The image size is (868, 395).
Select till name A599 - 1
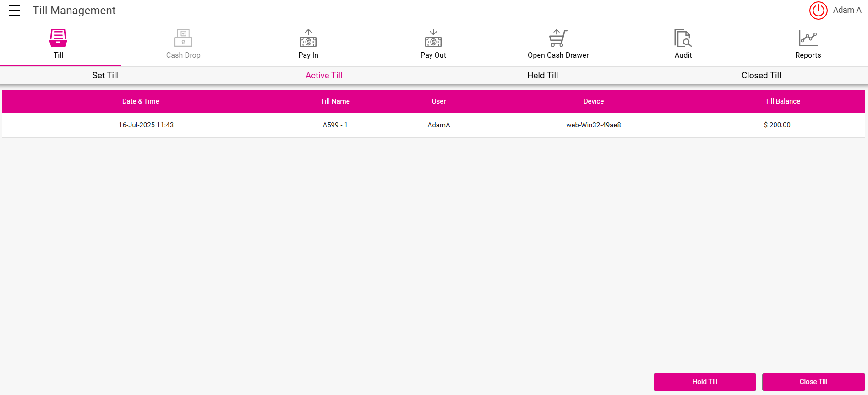click(x=335, y=125)
